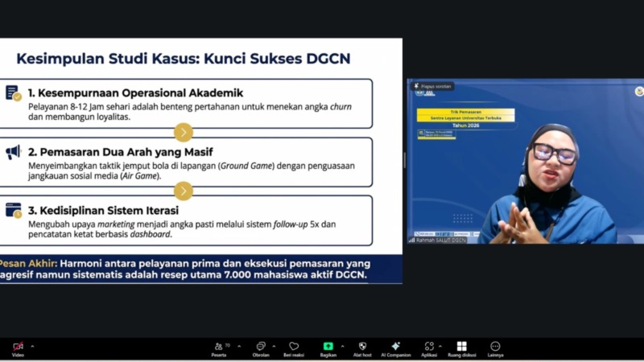
Task: Click the Hapus sorotan button
Action: 434,86
